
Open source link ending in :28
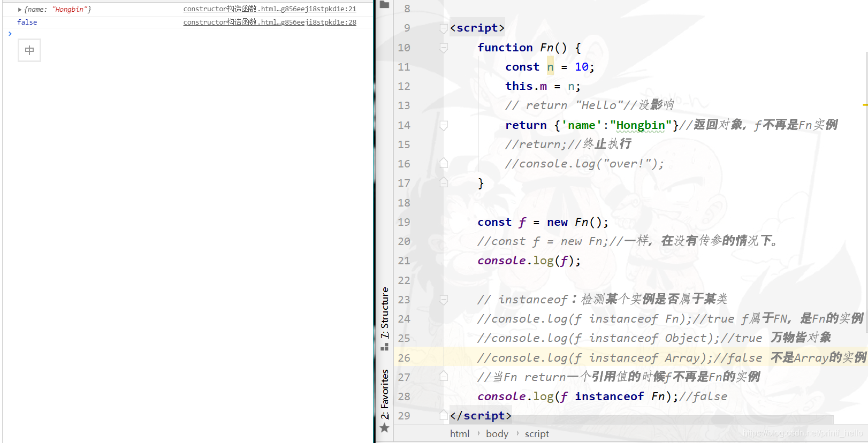[x=270, y=22]
